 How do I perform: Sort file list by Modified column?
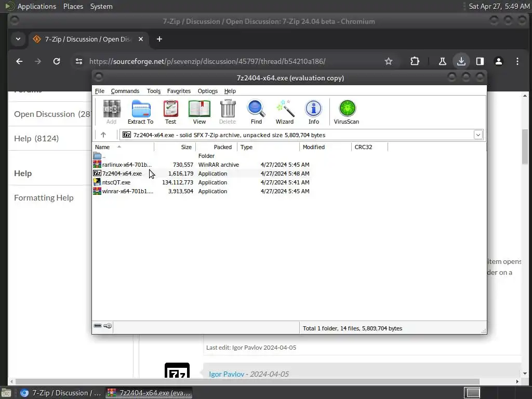pos(325,147)
